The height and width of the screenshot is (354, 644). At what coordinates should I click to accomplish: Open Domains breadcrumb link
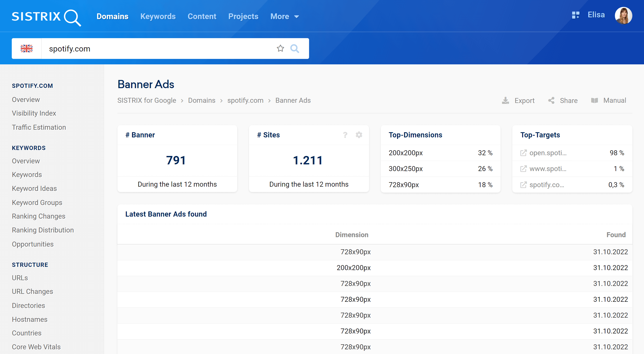tap(202, 101)
